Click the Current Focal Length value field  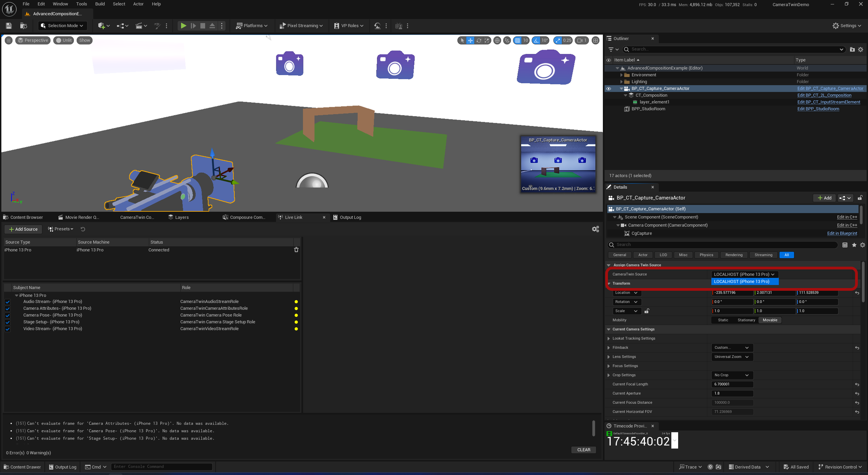pyautogui.click(x=732, y=384)
